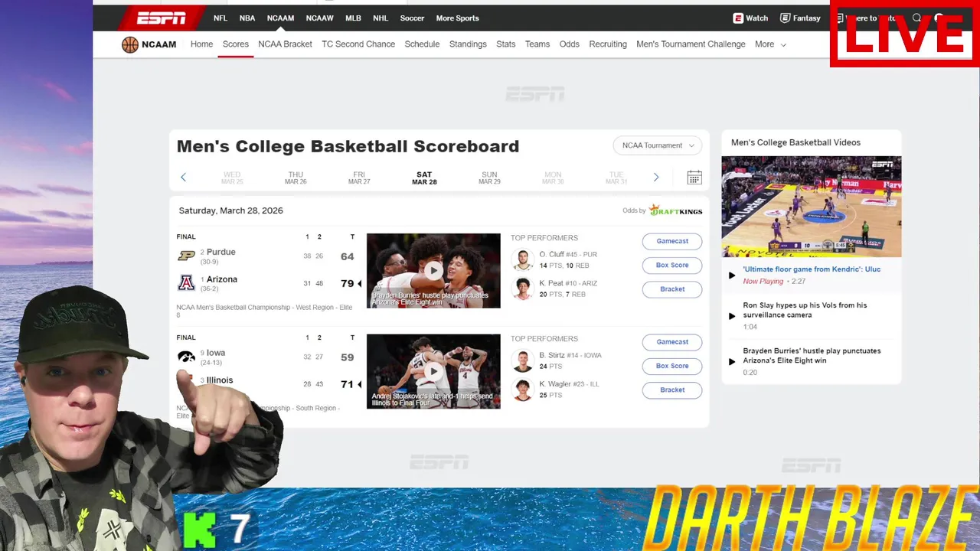
Task: Open the calendar date picker icon
Action: pos(694,178)
